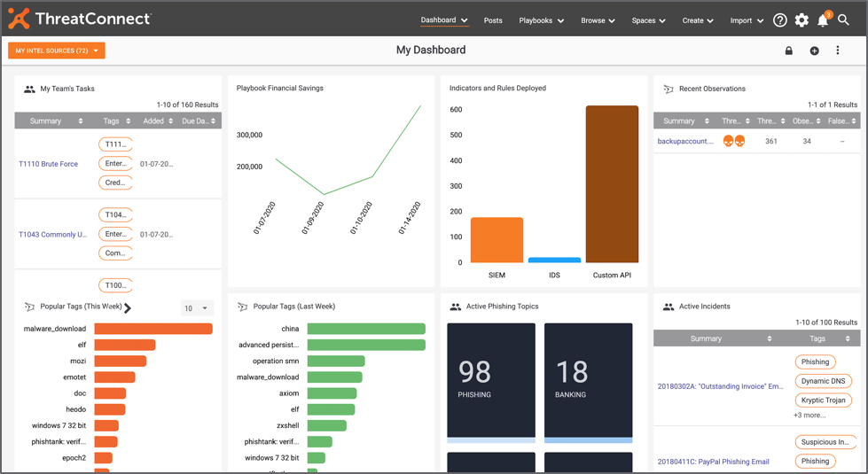This screenshot has width=868, height=474.
Task: Click the "361" observation value
Action: click(x=771, y=141)
